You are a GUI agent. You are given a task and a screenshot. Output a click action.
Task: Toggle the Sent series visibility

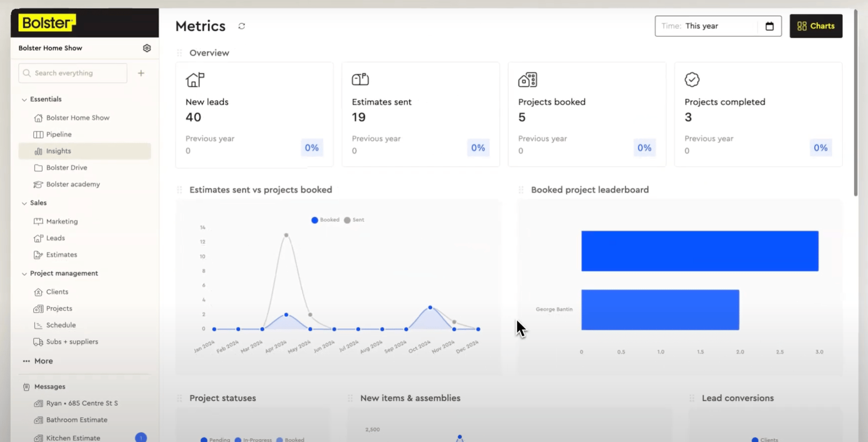click(x=354, y=220)
